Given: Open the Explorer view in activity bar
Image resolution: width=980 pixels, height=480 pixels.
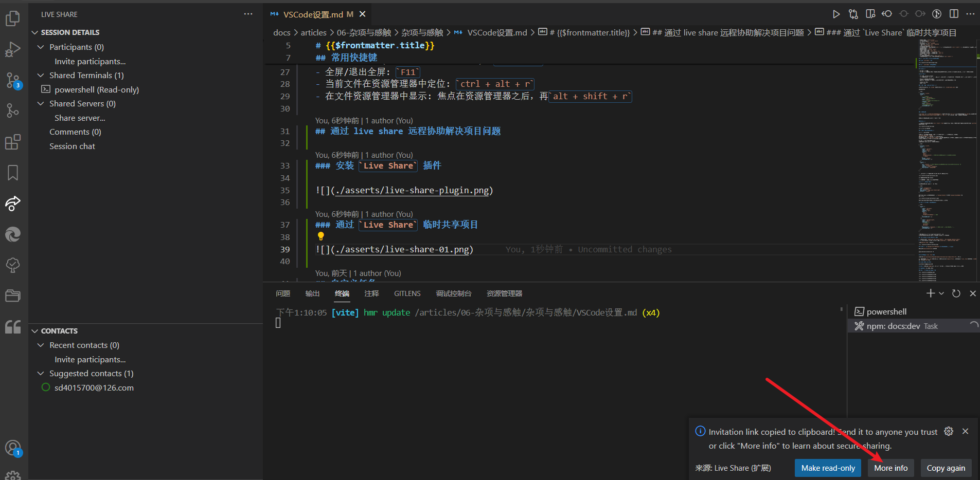Looking at the screenshot, I should (x=13, y=19).
